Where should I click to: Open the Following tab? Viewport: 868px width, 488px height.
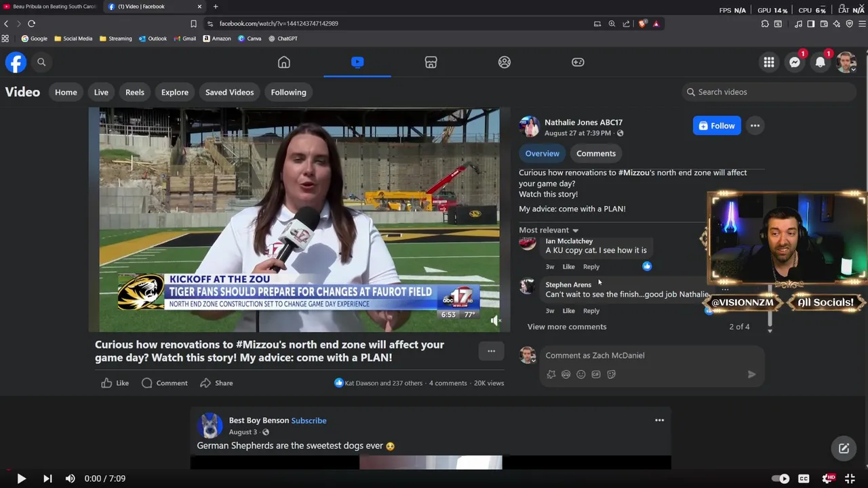pos(289,92)
